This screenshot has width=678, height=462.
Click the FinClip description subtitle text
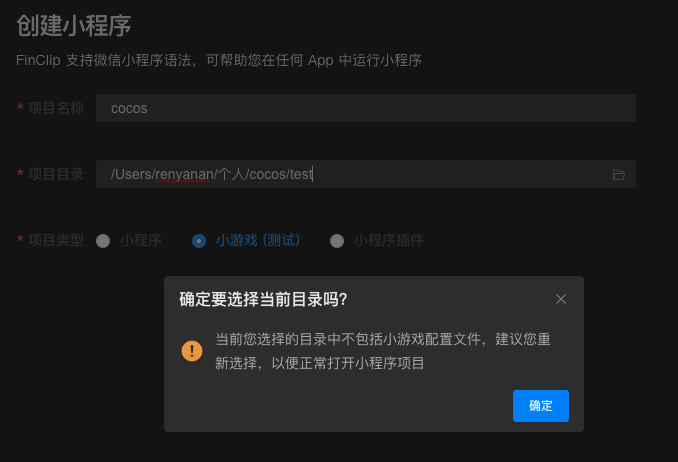[219, 60]
